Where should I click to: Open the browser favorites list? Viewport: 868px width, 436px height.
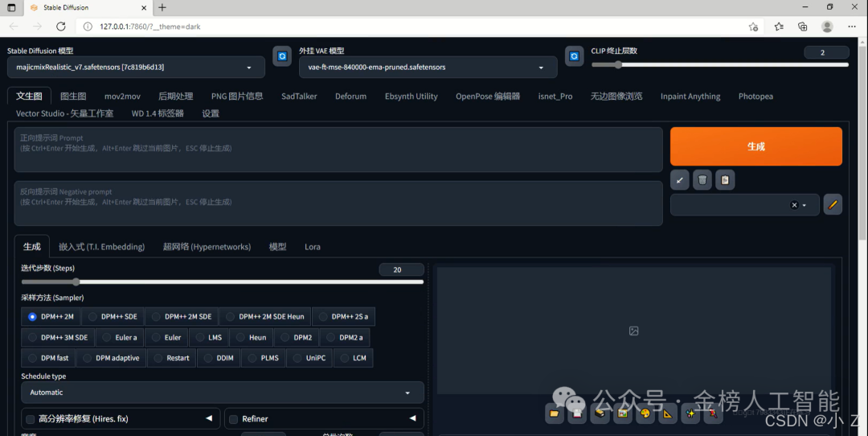click(779, 27)
